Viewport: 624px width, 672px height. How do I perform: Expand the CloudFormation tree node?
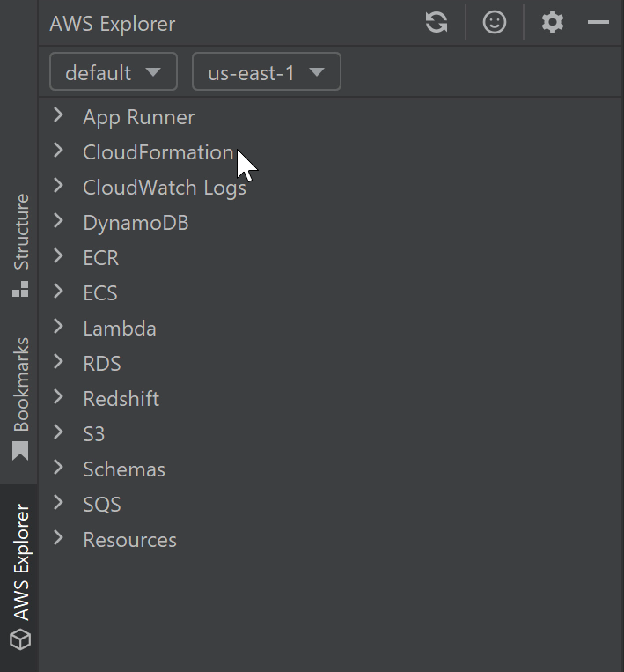point(59,151)
